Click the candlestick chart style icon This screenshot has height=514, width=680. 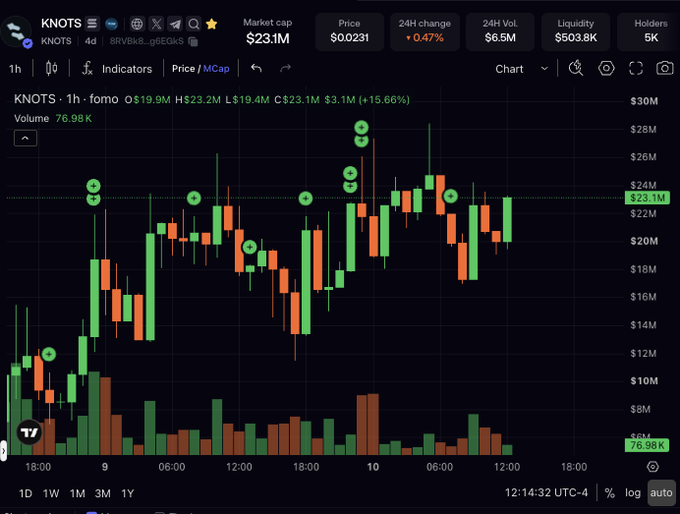[51, 69]
